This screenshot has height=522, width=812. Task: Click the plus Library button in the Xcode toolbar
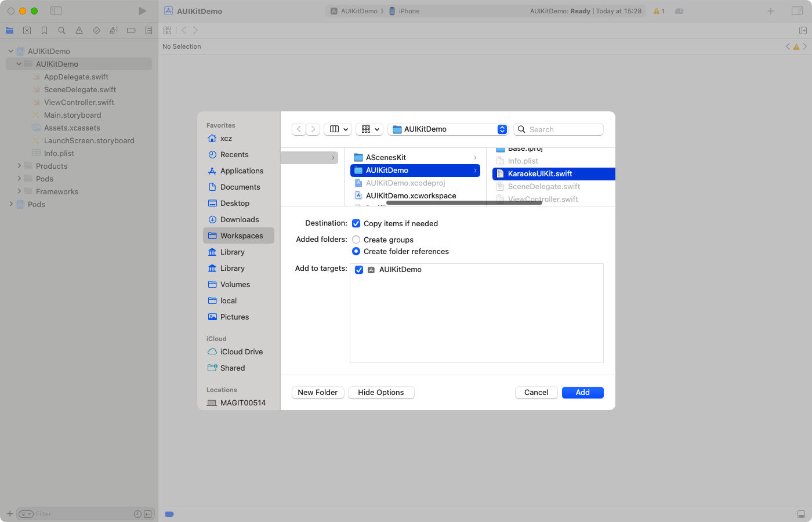[771, 11]
